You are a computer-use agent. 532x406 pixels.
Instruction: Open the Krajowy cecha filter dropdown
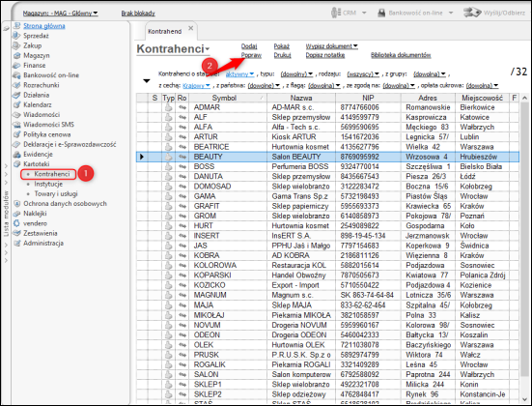tap(196, 86)
